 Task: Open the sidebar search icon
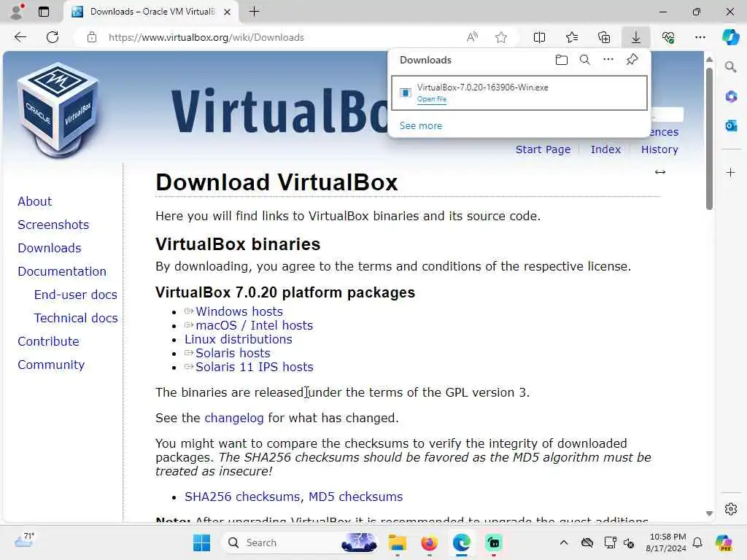click(730, 66)
